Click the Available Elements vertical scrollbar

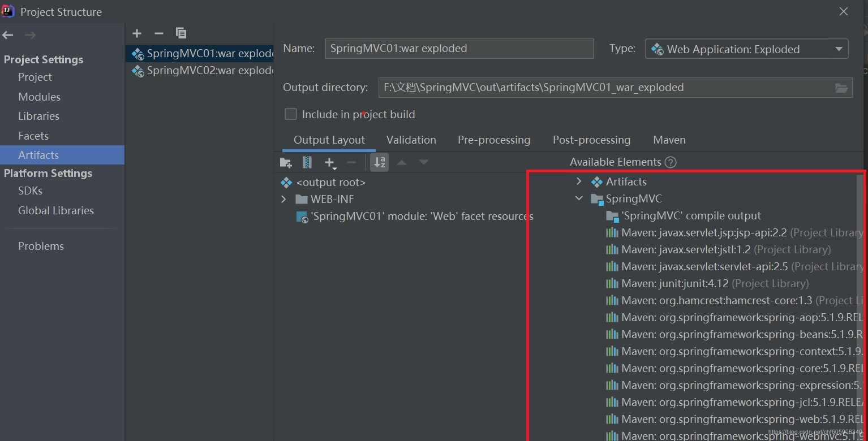pos(860,300)
